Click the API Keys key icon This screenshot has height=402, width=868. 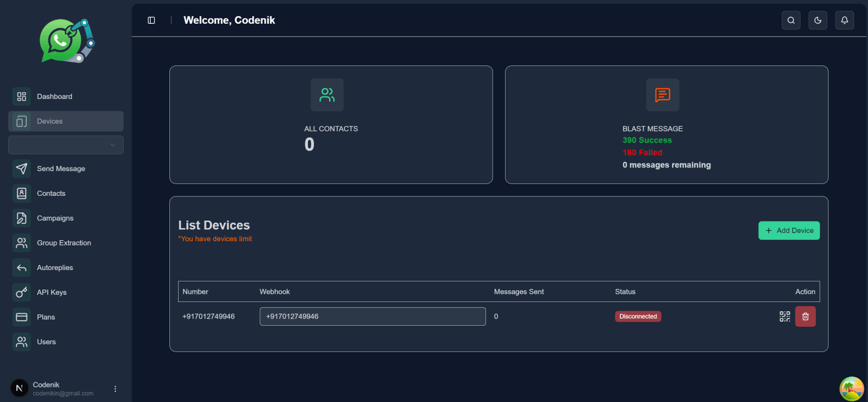pos(22,292)
